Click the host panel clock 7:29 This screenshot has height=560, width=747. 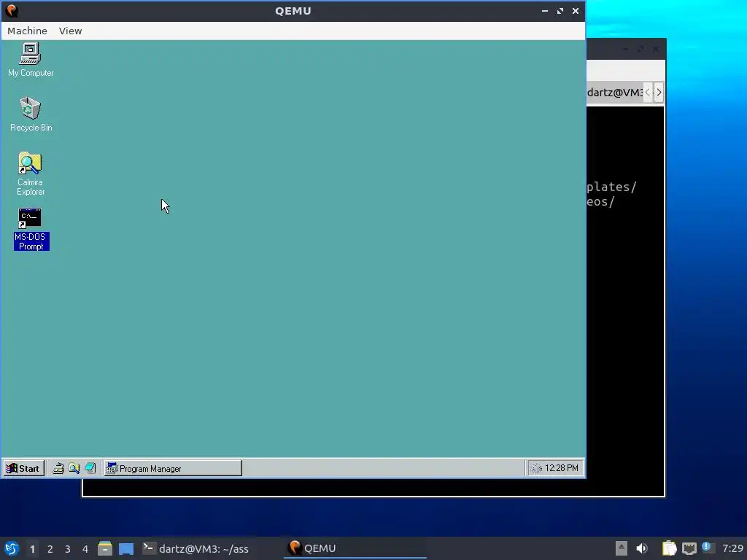coord(732,548)
